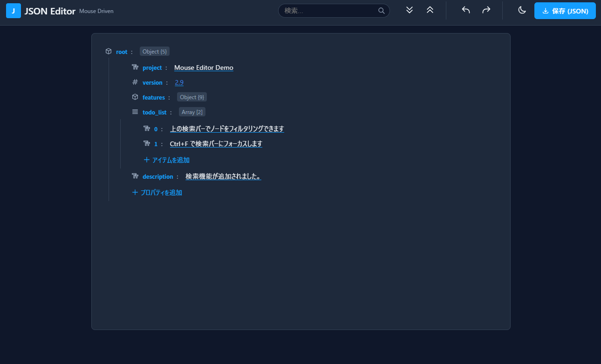
Task: Click the magnifier icon in the search bar
Action: [x=381, y=10]
